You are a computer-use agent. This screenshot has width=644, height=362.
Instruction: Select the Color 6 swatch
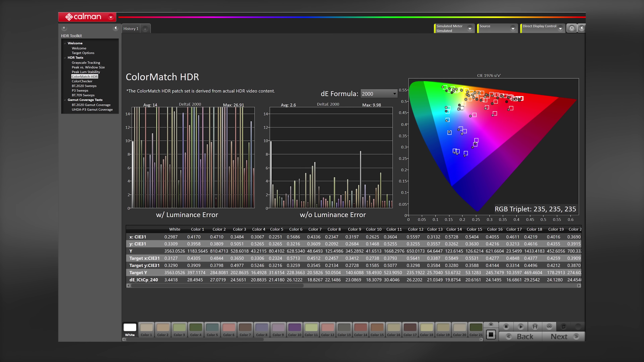pos(229,330)
